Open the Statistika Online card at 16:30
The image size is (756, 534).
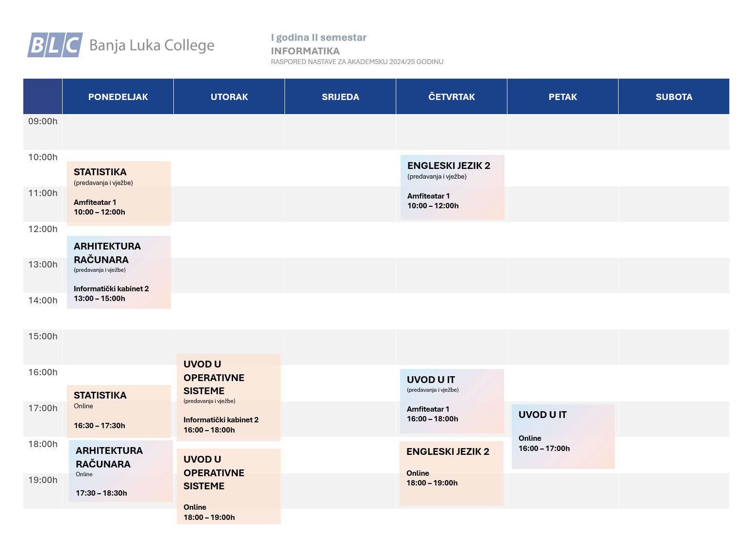119,411
